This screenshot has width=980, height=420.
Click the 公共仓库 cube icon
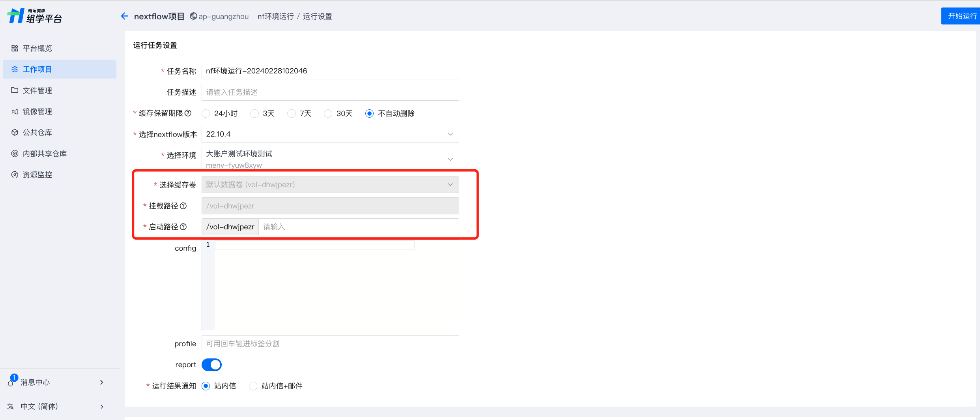(x=15, y=132)
